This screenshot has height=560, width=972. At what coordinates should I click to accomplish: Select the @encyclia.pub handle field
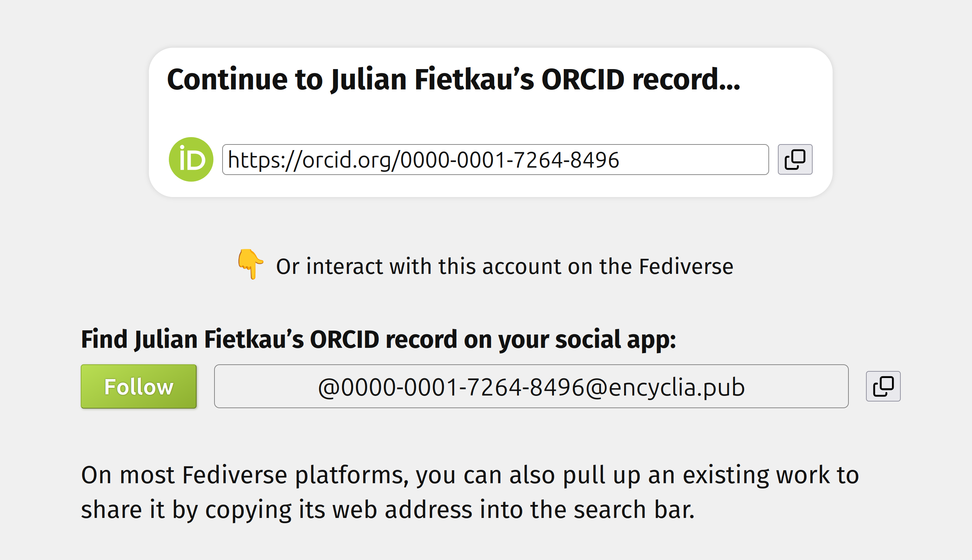(x=531, y=386)
